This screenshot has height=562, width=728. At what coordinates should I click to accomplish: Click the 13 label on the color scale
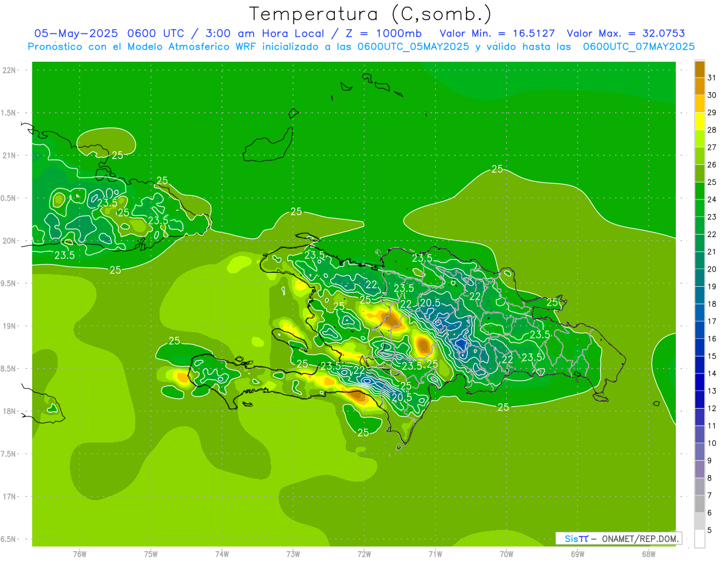click(712, 391)
